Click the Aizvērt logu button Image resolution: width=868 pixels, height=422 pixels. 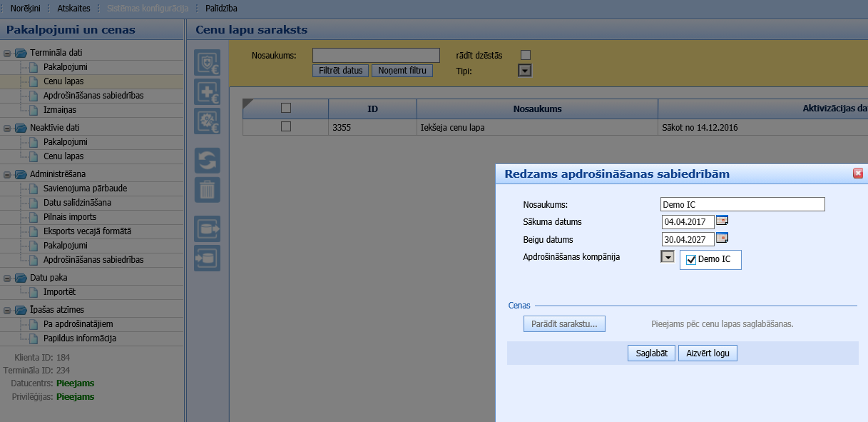708,353
